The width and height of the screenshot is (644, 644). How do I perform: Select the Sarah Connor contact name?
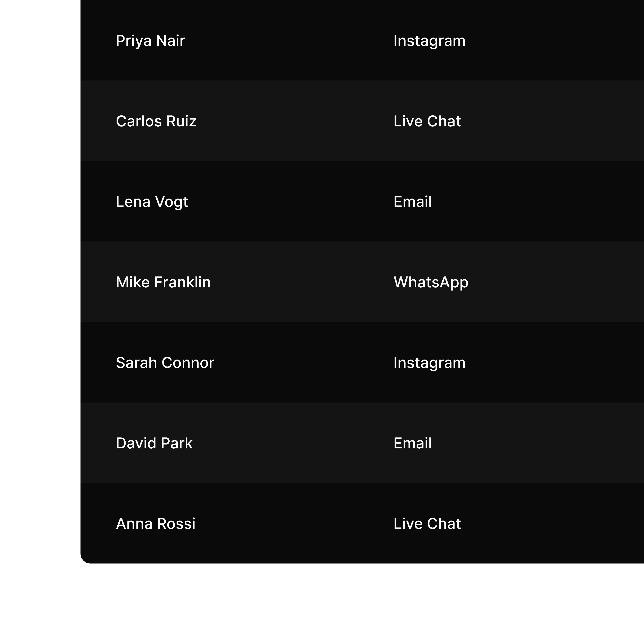coord(165,363)
